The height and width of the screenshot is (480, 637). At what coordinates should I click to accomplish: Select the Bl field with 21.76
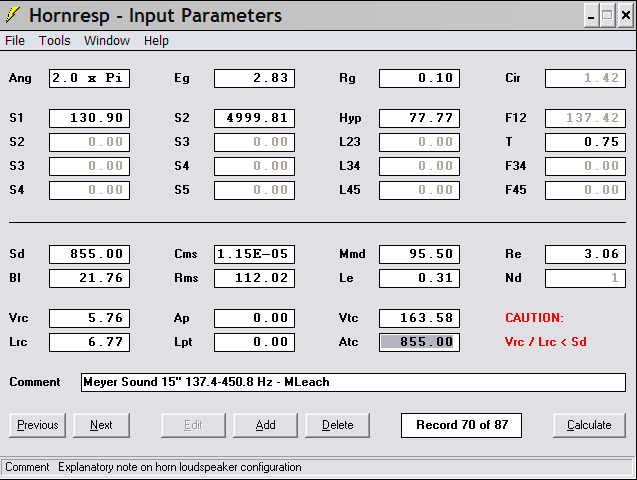[x=89, y=278]
